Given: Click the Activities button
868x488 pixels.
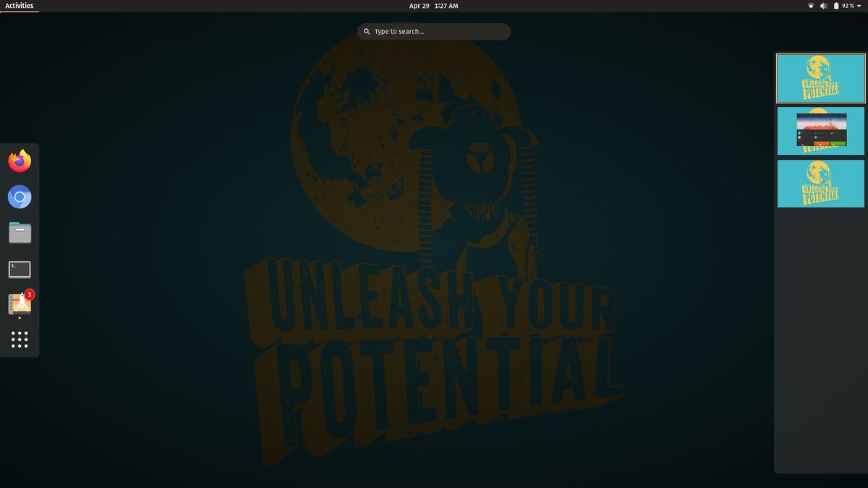Looking at the screenshot, I should [20, 6].
